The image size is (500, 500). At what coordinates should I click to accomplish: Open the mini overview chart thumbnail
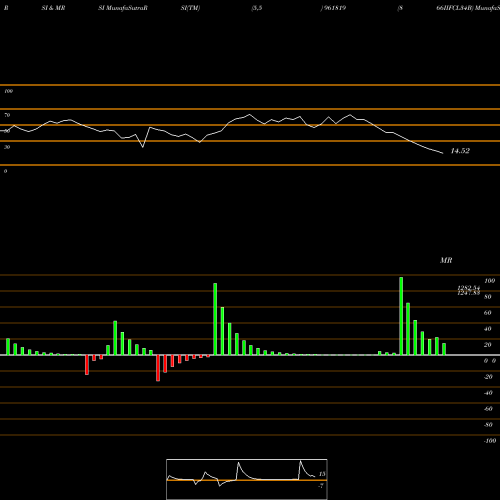[x=247, y=479]
